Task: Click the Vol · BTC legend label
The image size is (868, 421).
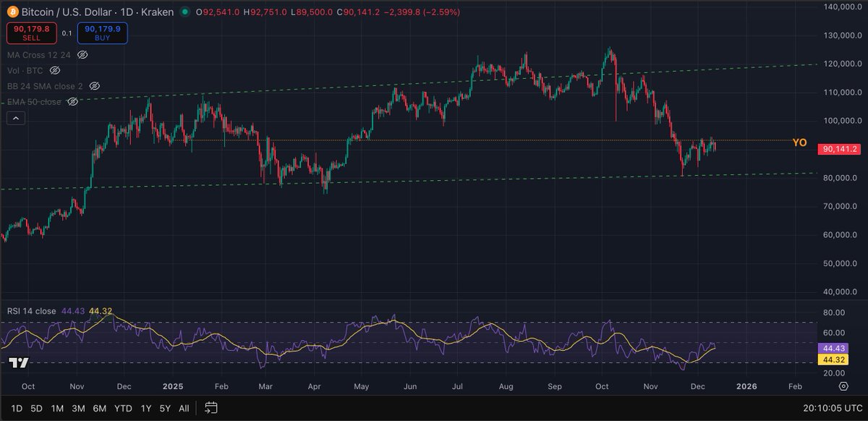Action: [x=25, y=70]
